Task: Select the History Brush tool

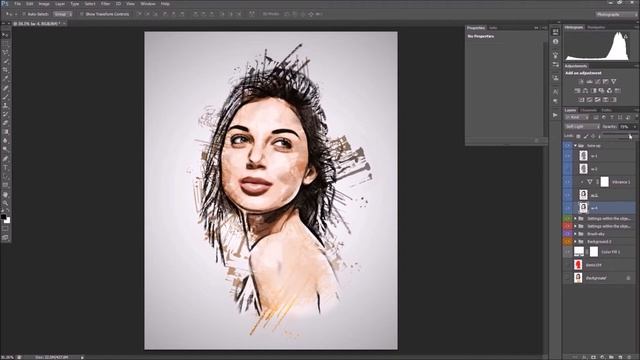Action: coord(5,114)
